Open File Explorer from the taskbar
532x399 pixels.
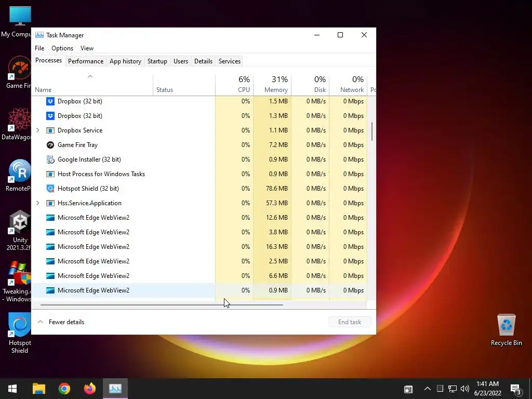click(x=38, y=389)
